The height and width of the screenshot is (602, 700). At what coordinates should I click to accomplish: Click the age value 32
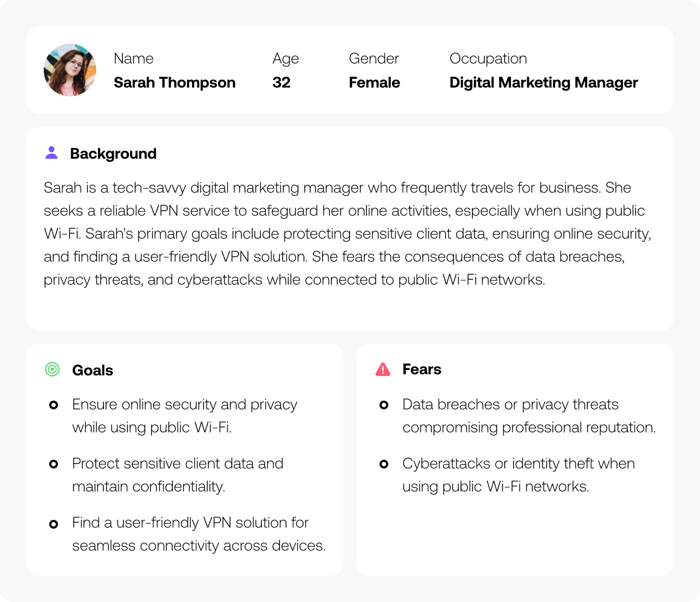(281, 83)
